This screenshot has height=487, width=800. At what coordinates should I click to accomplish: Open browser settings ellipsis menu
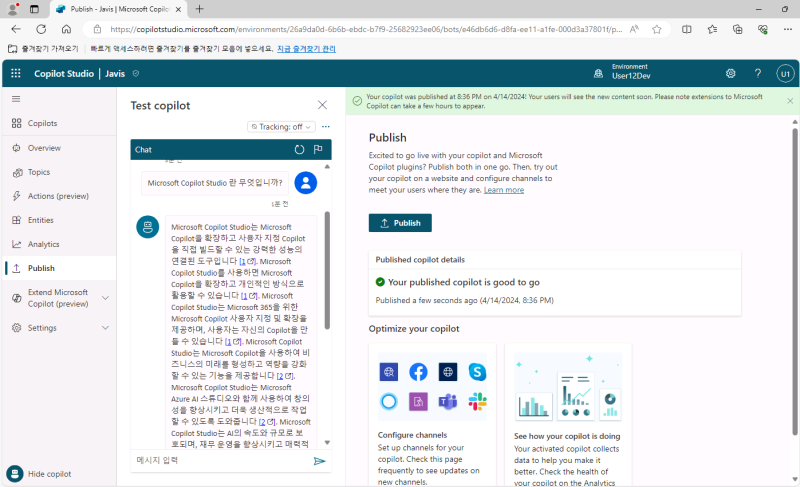tap(788, 30)
